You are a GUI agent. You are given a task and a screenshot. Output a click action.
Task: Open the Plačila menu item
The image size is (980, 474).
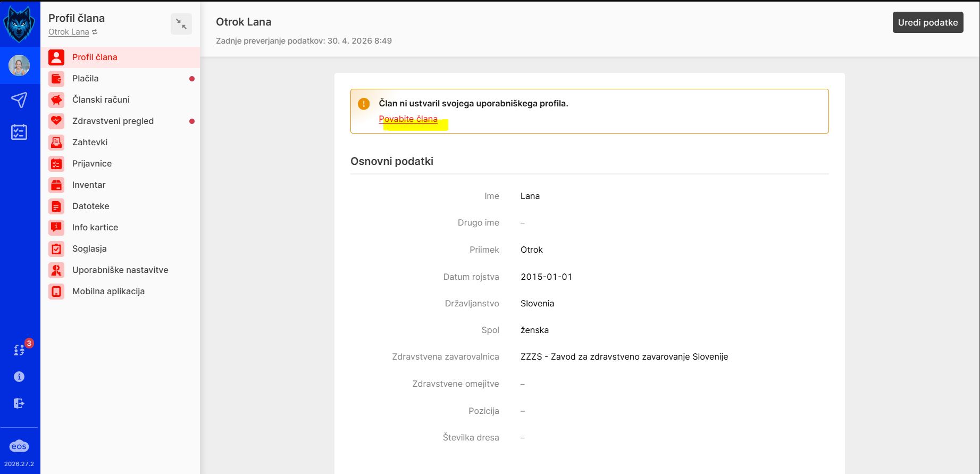(120, 78)
